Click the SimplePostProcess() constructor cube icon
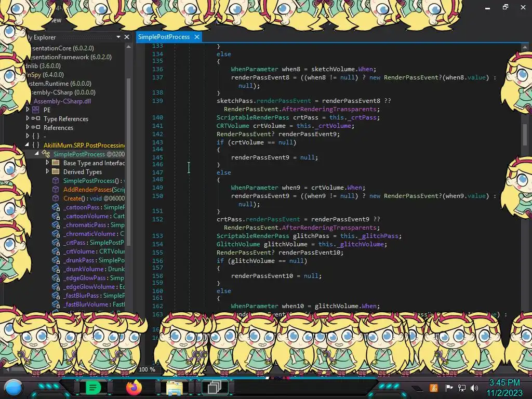This screenshot has width=532, height=399. click(55, 180)
